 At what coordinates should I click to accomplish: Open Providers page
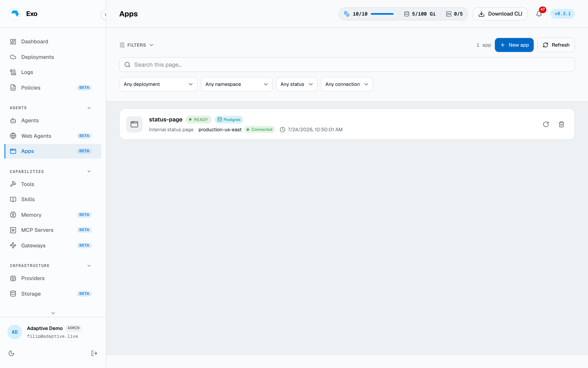click(x=53, y=278)
